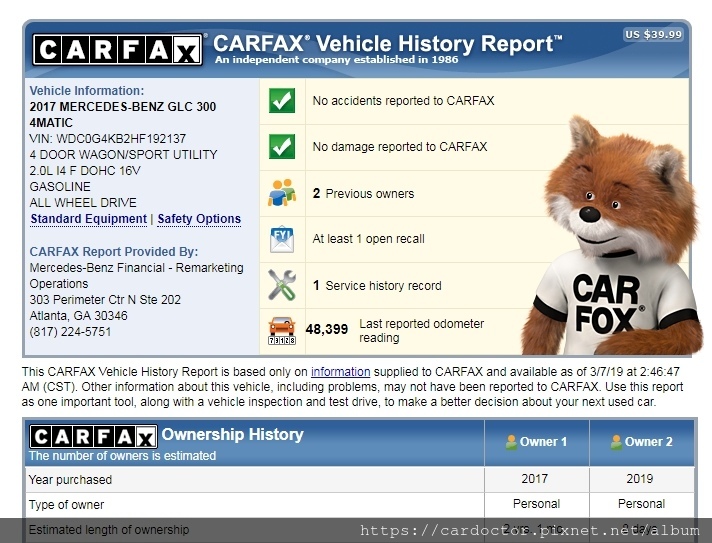Click the (817) 224-5751 phone number

click(x=70, y=331)
